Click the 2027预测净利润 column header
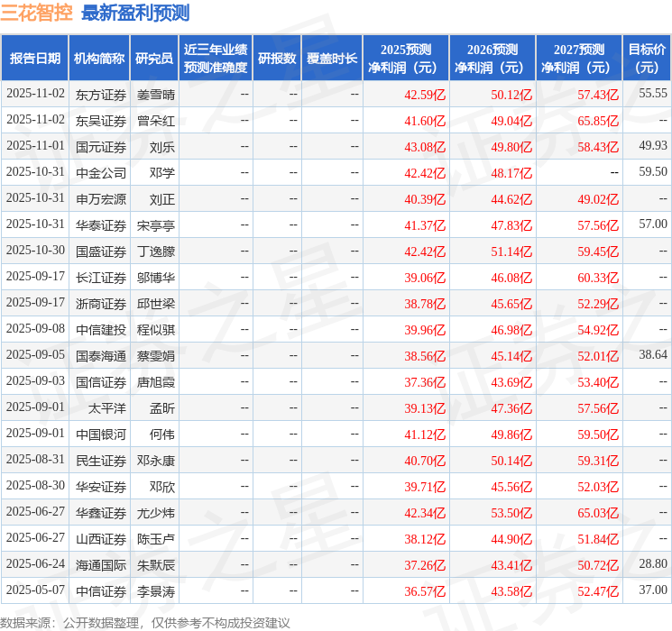The height and width of the screenshot is (631, 672). [579, 58]
